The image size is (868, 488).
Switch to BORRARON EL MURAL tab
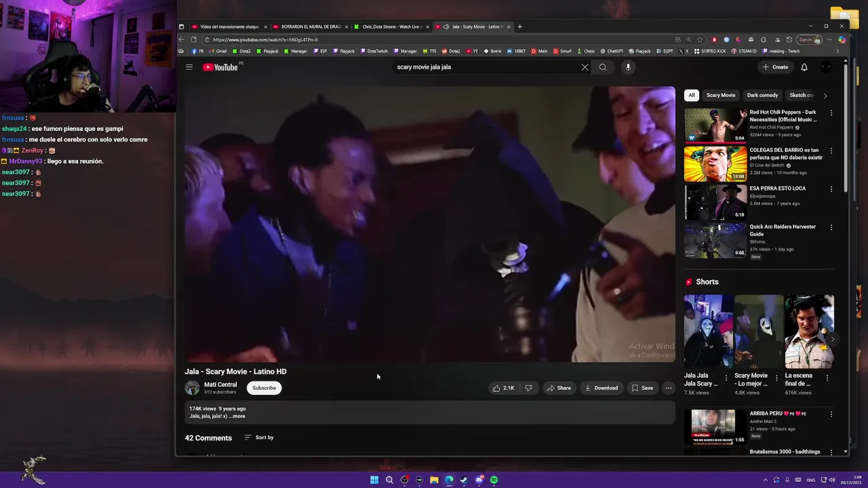click(x=311, y=26)
